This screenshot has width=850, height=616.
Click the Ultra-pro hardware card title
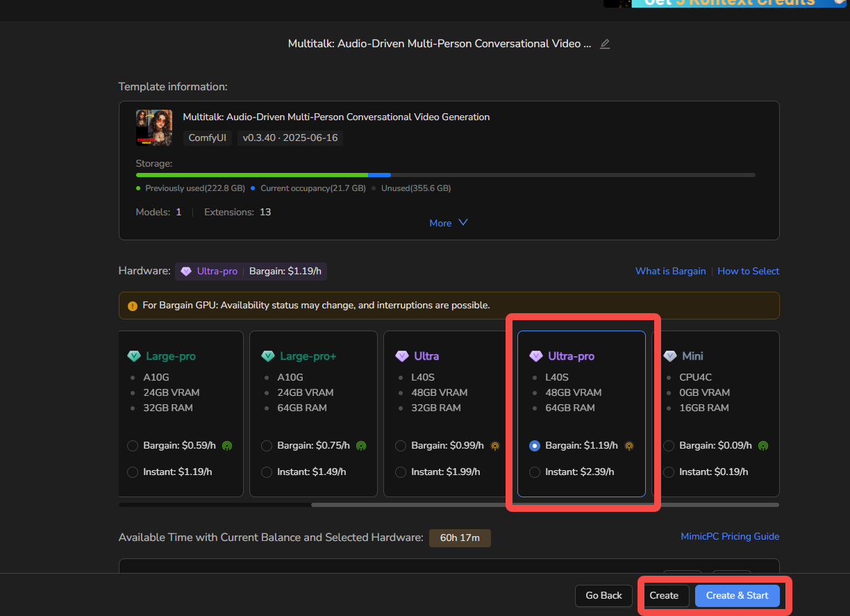(x=572, y=356)
